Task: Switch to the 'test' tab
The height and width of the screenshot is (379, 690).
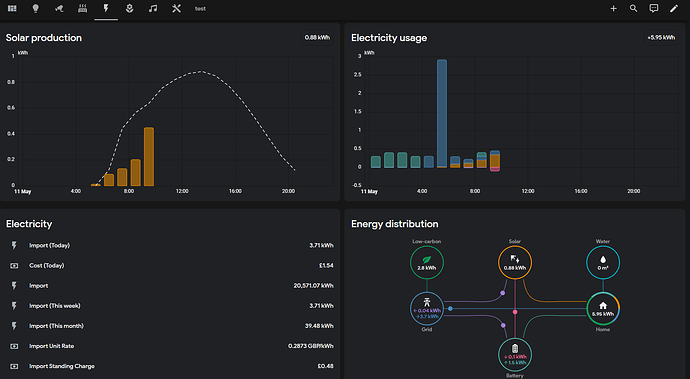Action: coord(200,8)
